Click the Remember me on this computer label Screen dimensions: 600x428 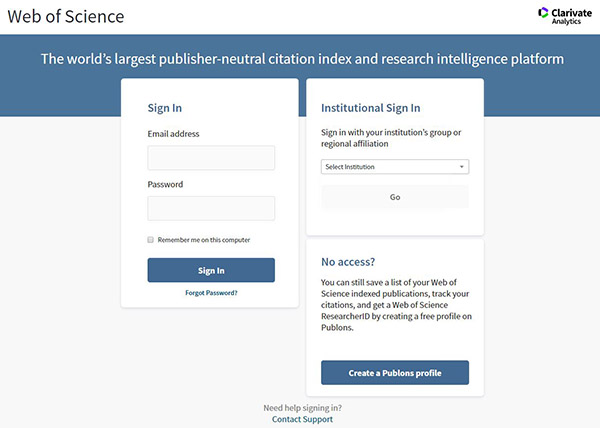(204, 240)
